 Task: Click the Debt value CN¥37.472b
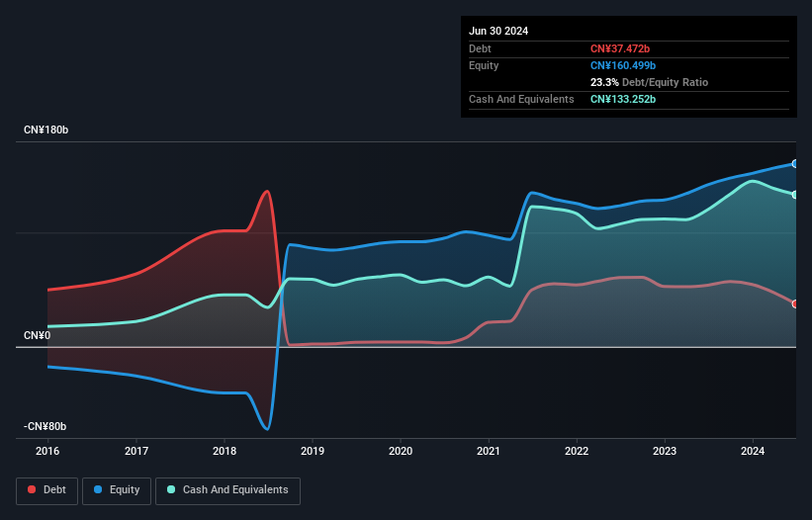point(620,48)
